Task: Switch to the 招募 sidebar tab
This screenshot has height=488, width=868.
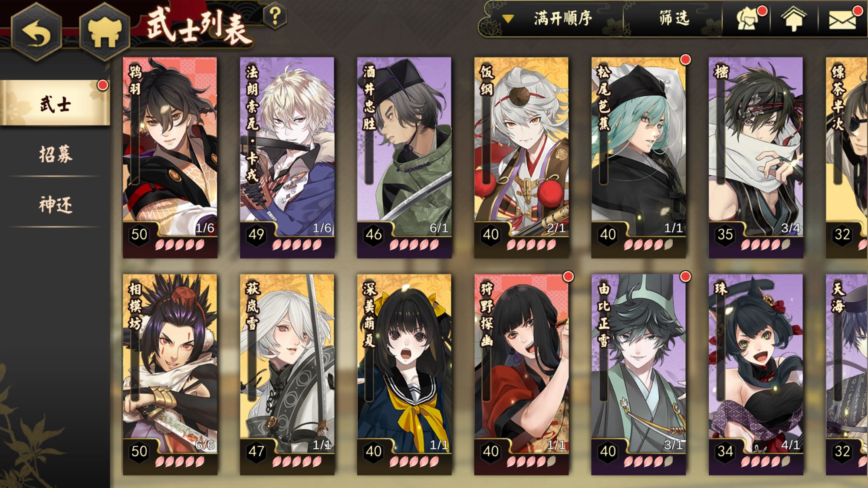Action: click(x=56, y=154)
